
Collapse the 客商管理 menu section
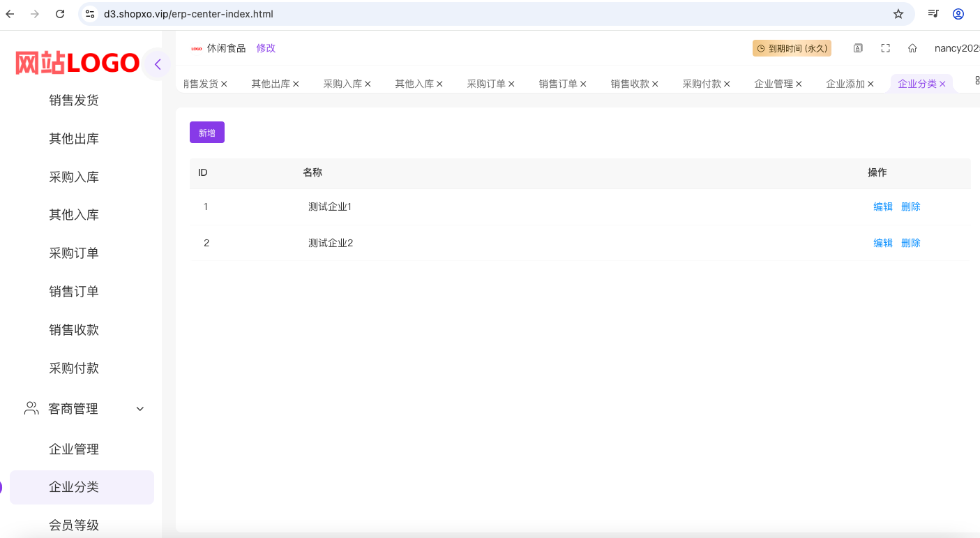tap(140, 408)
